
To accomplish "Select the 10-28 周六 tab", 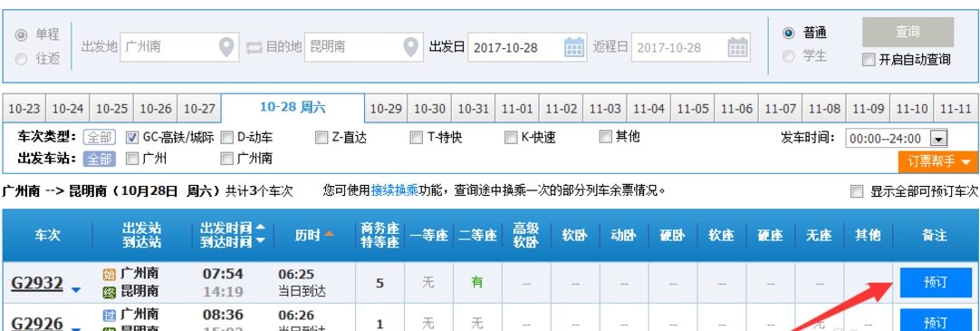I will tap(293, 108).
